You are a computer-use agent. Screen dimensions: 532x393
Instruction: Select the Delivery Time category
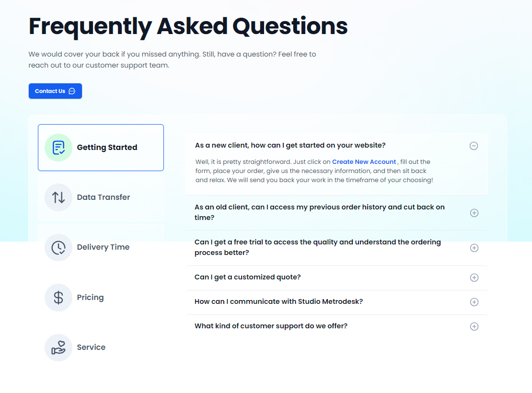(101, 247)
